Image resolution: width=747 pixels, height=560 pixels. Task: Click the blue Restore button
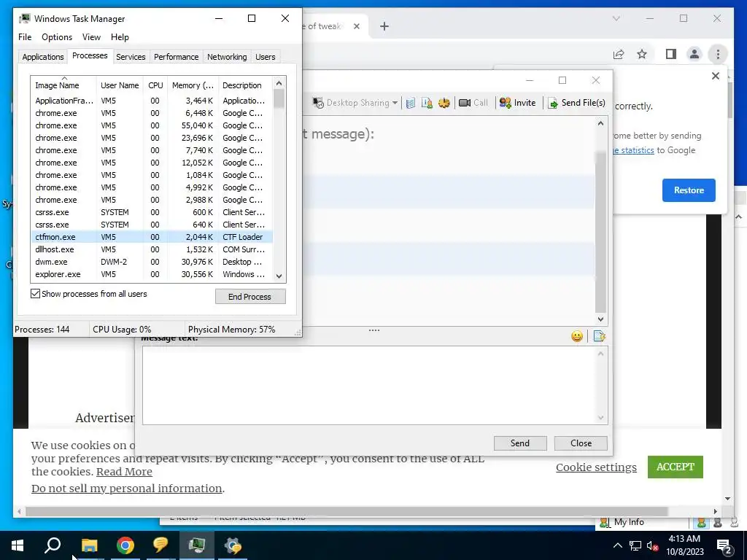[689, 190]
